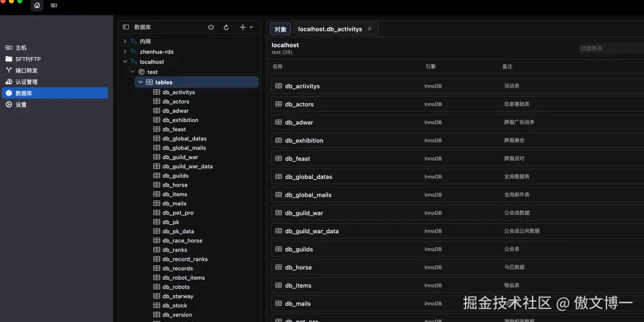Switch to the 对象 tab
This screenshot has width=644, height=322.
click(280, 29)
